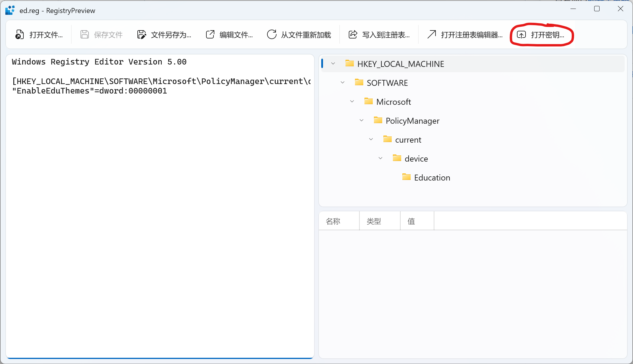Collapse the PolicyManager node
This screenshot has width=633, height=364.
click(361, 120)
